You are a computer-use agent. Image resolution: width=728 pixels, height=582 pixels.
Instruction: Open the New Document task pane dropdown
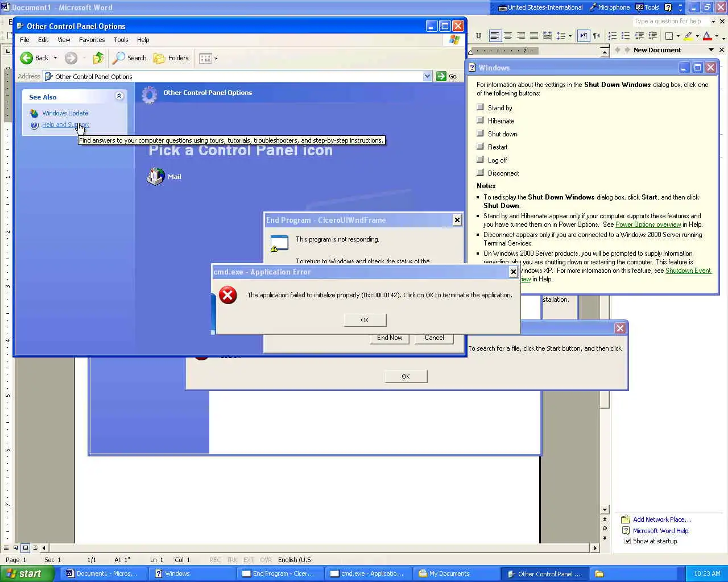click(x=711, y=50)
